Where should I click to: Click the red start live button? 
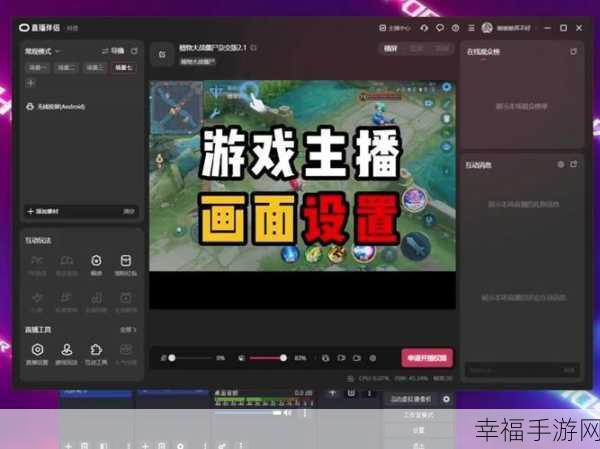point(427,358)
